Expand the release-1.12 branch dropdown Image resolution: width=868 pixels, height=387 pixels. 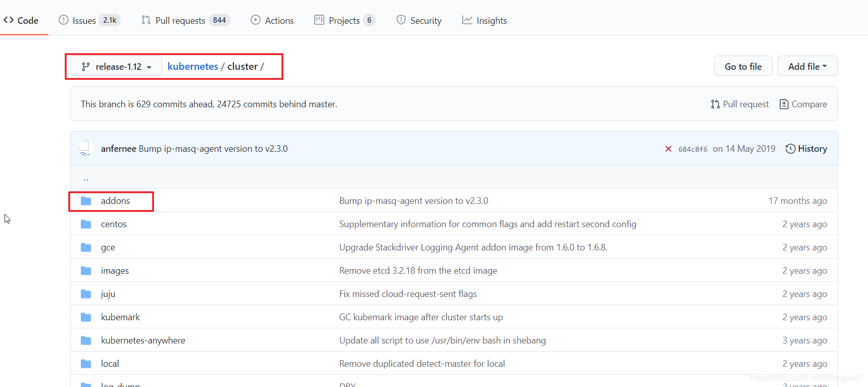[116, 66]
